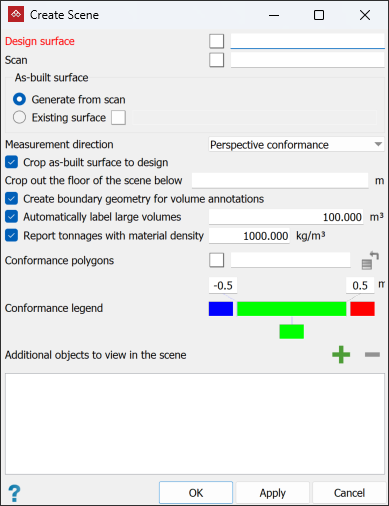The height and width of the screenshot is (506, 389).
Task: Click the green plus add-object icon
Action: tap(341, 355)
